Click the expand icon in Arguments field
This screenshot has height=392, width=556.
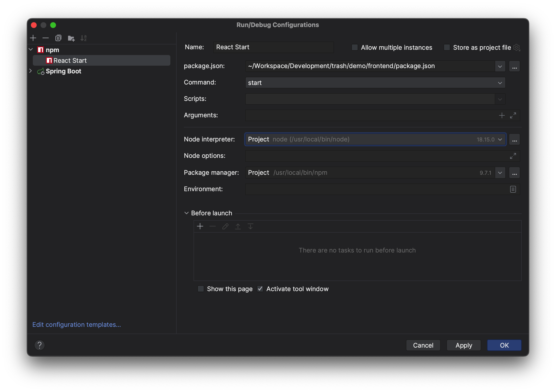coord(513,115)
